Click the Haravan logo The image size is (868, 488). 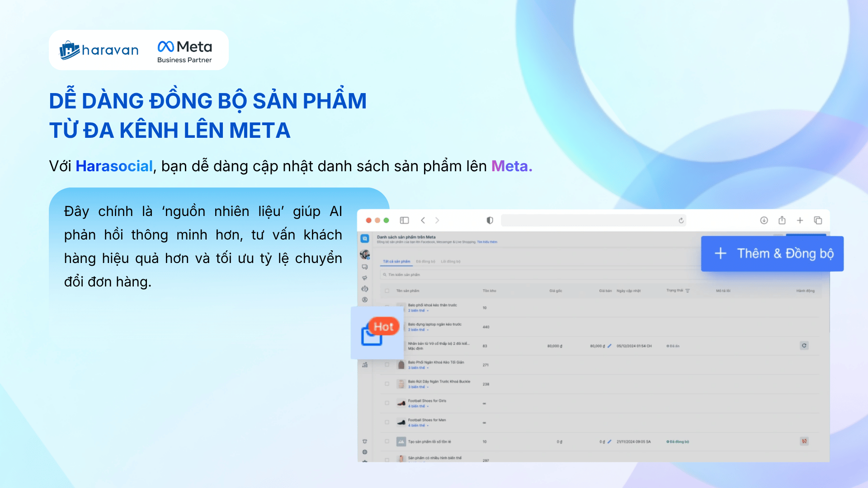coord(99,50)
